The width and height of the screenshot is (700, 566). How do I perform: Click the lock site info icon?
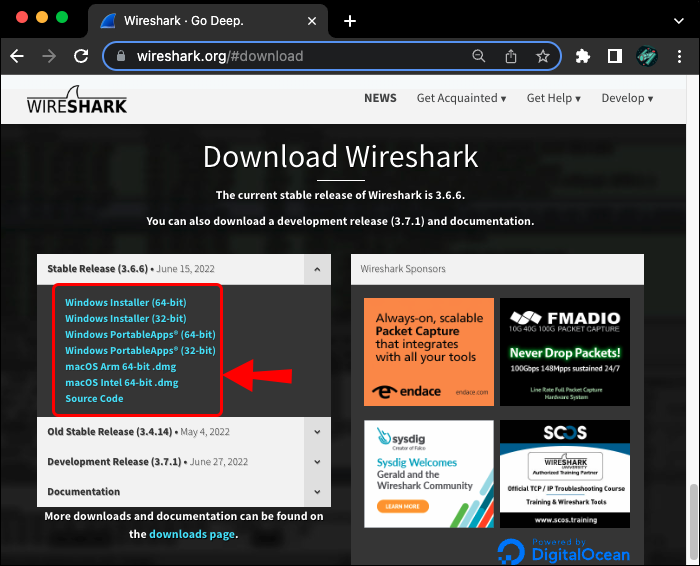click(121, 56)
